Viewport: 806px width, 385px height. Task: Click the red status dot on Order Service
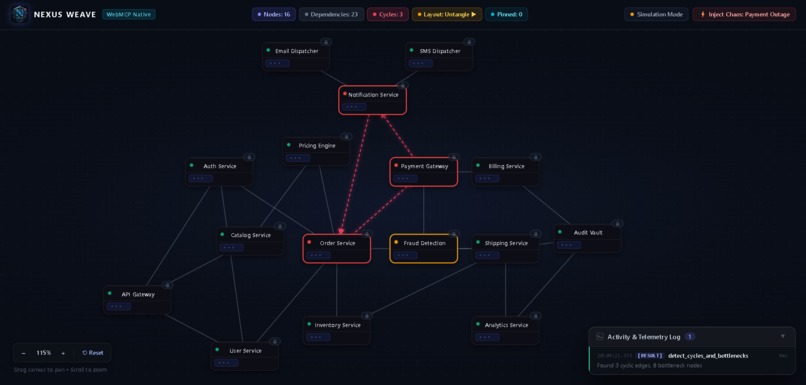pos(309,242)
